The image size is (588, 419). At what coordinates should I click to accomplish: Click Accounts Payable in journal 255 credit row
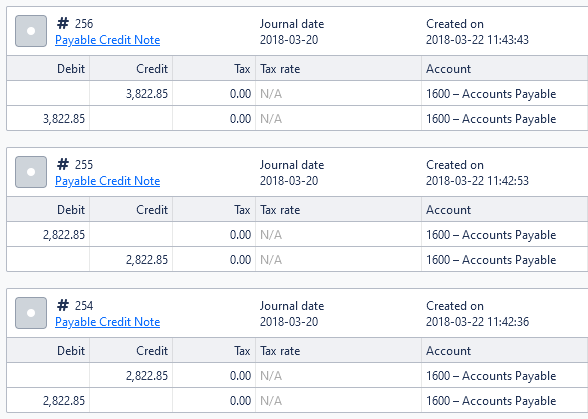pyautogui.click(x=491, y=260)
